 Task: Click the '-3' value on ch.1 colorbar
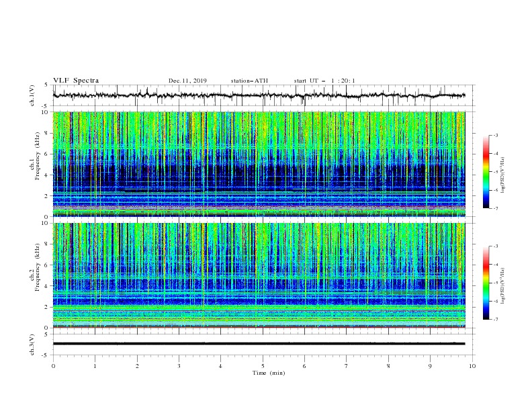495,135
